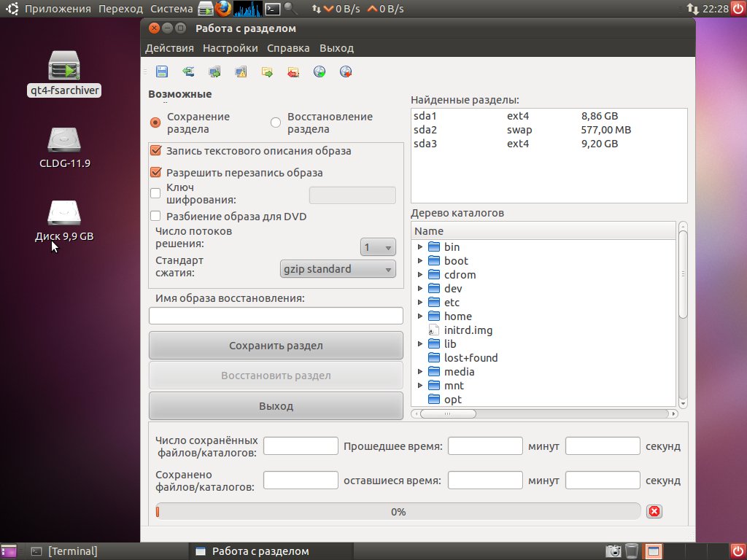Select the Восстановление раздела radio button
Viewport: 747px width, 560px height.
tap(275, 122)
